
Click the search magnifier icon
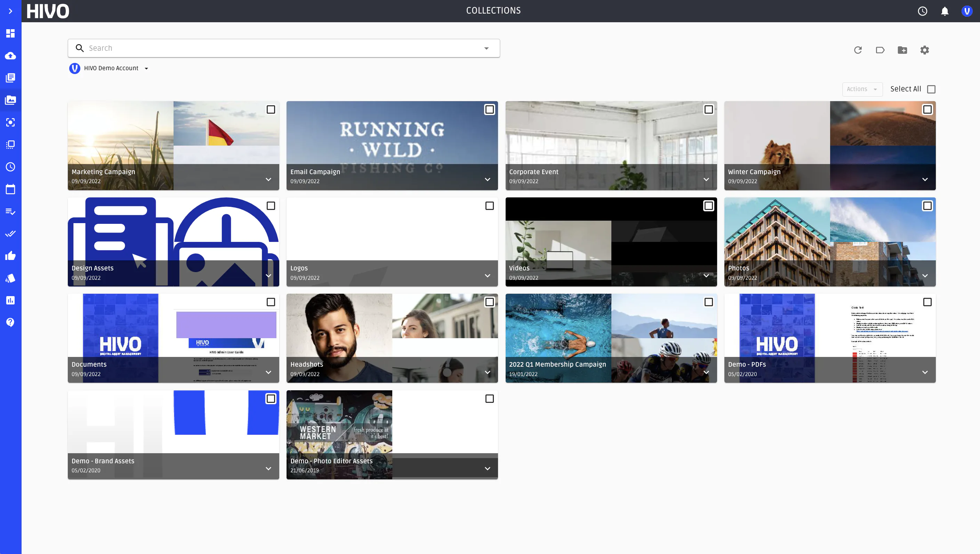pyautogui.click(x=80, y=48)
